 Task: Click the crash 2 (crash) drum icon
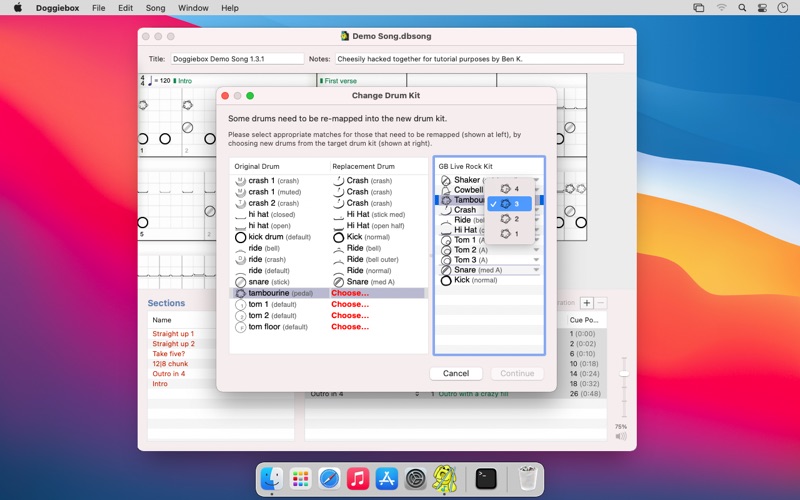pyautogui.click(x=240, y=203)
